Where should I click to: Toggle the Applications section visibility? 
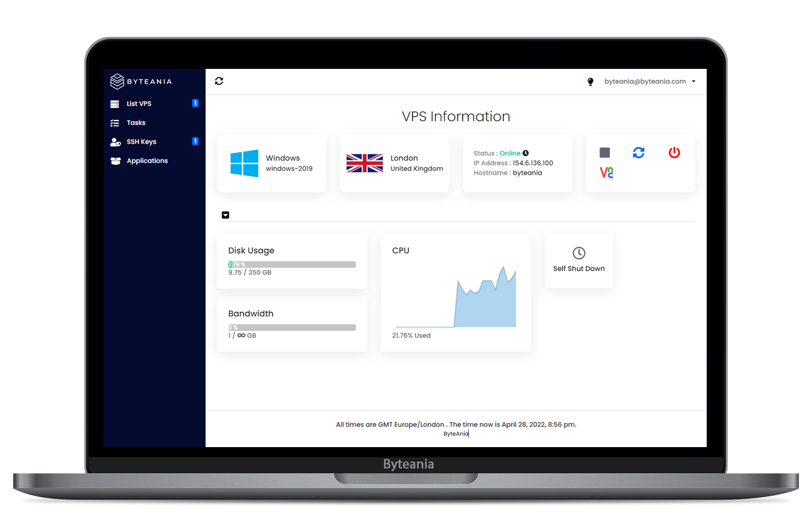148,160
